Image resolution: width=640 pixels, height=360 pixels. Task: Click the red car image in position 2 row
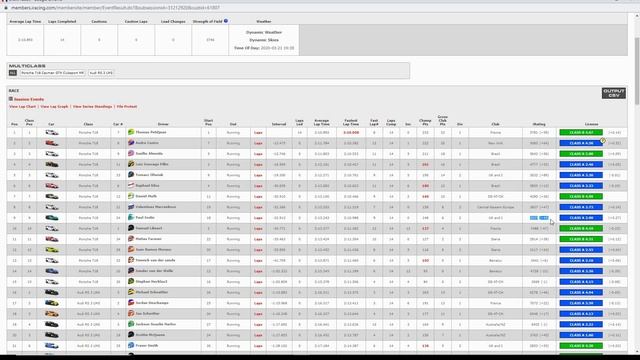click(51, 143)
